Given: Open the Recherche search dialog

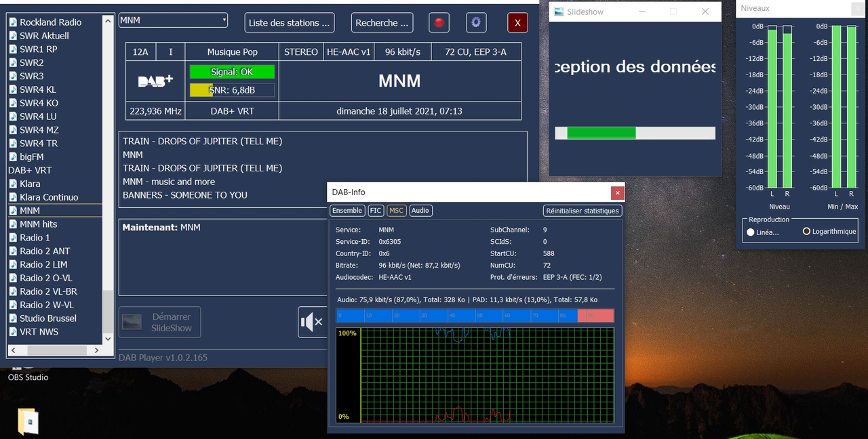Looking at the screenshot, I should point(382,22).
